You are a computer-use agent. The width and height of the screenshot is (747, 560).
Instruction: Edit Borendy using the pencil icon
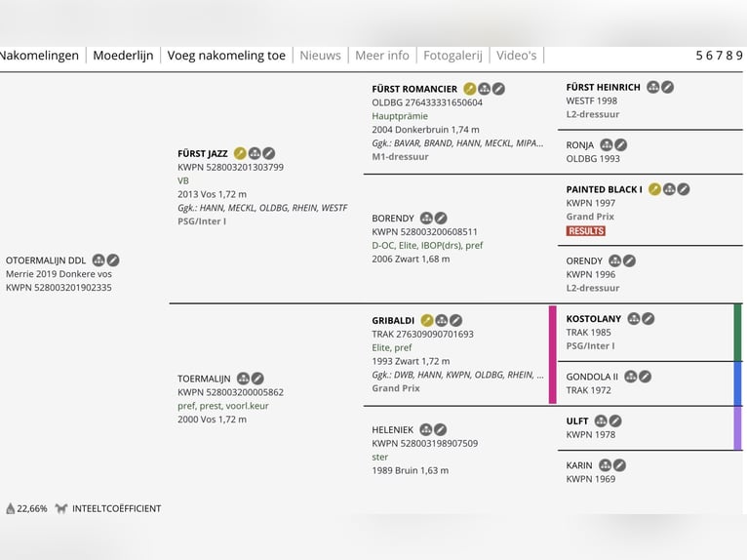click(x=441, y=219)
